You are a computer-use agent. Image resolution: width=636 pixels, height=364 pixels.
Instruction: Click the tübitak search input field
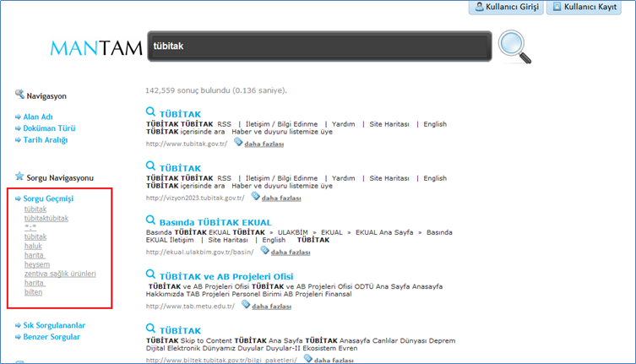coord(319,46)
